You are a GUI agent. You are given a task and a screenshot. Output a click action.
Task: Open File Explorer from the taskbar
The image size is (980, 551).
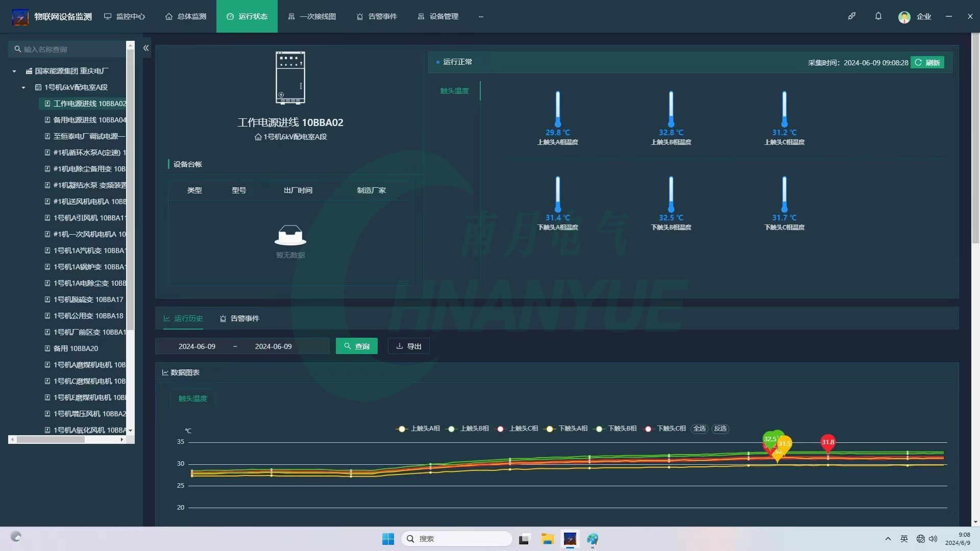click(547, 539)
